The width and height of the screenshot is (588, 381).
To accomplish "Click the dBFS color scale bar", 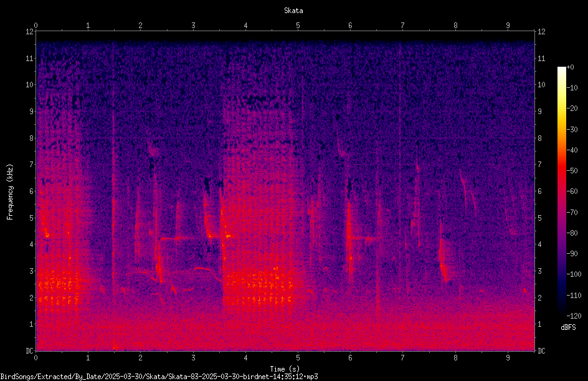I will coord(561,191).
